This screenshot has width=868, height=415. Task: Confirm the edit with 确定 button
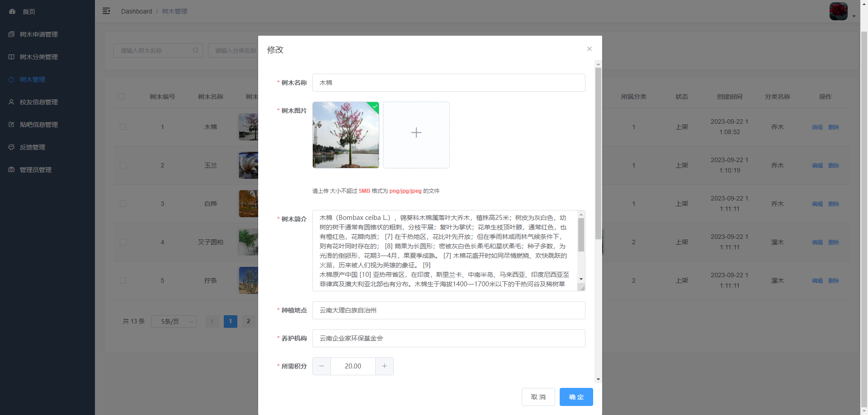576,397
